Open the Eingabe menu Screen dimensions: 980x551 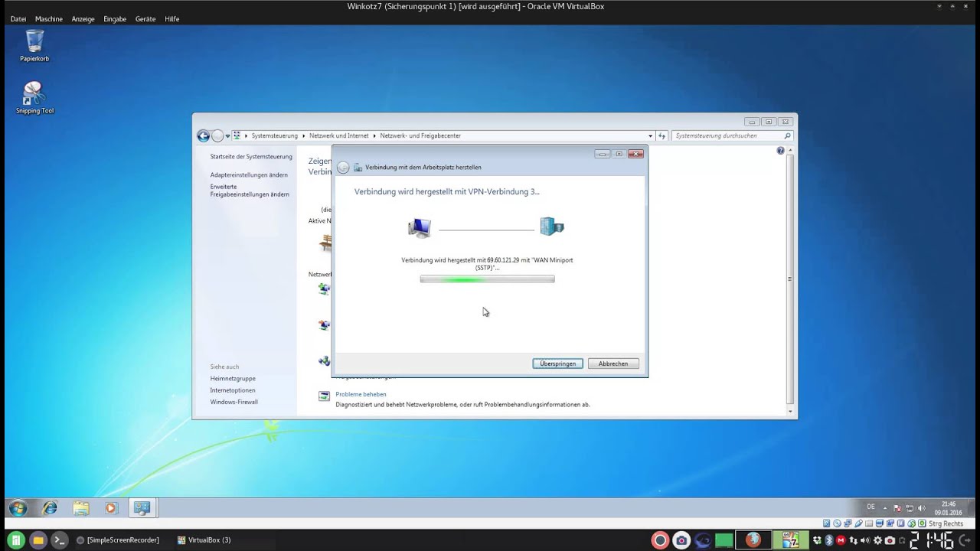point(115,18)
